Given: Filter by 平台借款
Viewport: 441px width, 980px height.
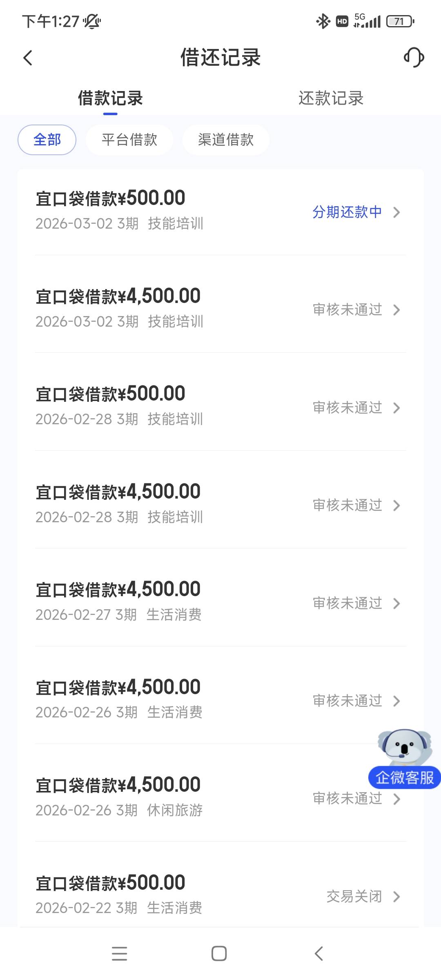Looking at the screenshot, I should point(129,140).
